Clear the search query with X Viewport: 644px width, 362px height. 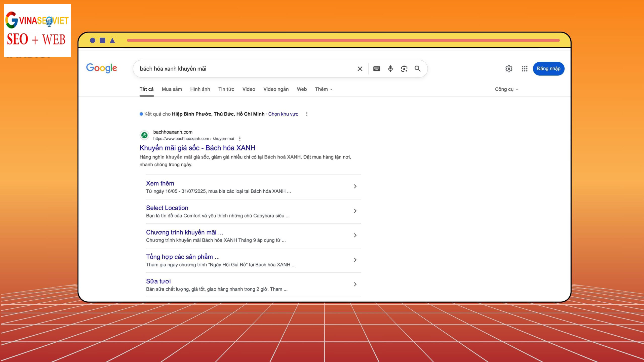(x=360, y=69)
